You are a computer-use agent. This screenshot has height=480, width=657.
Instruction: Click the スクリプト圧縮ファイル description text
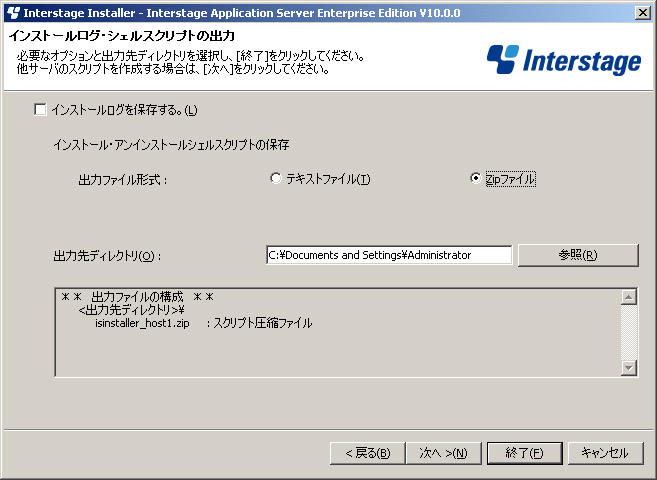tap(263, 323)
